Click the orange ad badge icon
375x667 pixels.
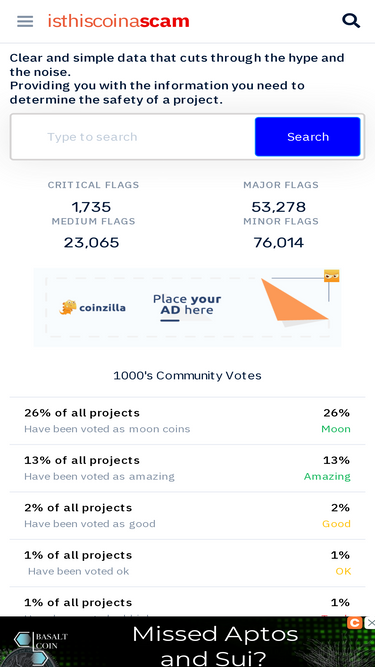[x=332, y=276]
